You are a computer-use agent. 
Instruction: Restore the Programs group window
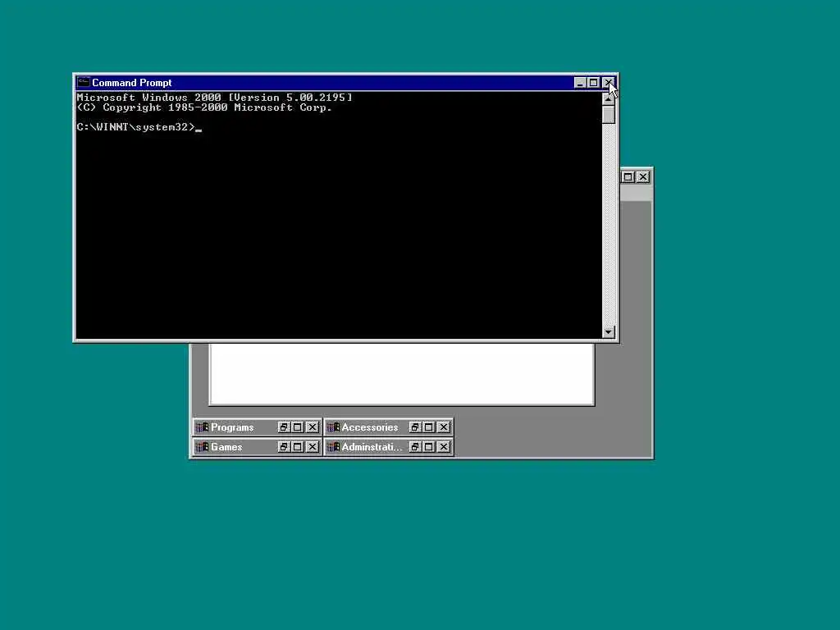coord(284,427)
